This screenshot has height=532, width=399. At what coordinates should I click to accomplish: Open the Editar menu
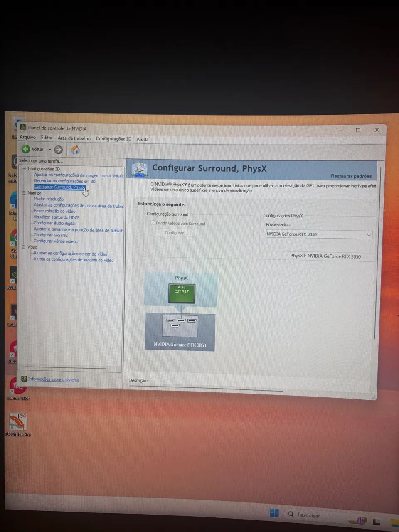pos(47,138)
